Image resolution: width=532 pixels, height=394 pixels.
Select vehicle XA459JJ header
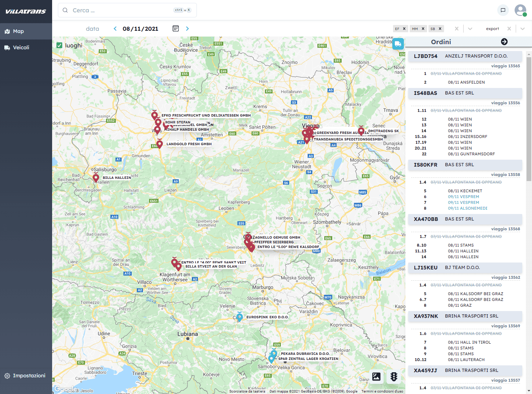pos(465,370)
